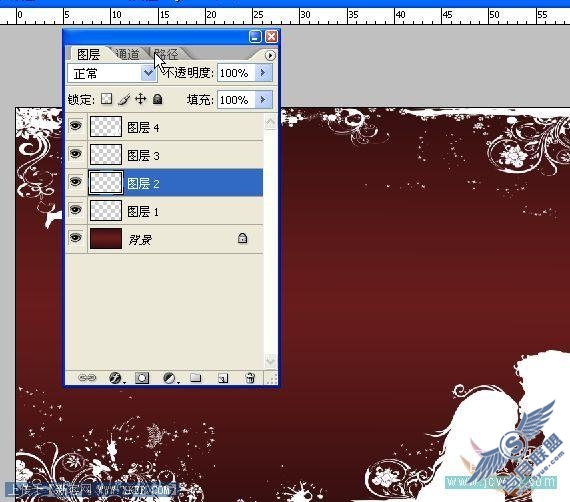Lock transparent pixels
This screenshot has height=502, width=570.
[x=107, y=99]
